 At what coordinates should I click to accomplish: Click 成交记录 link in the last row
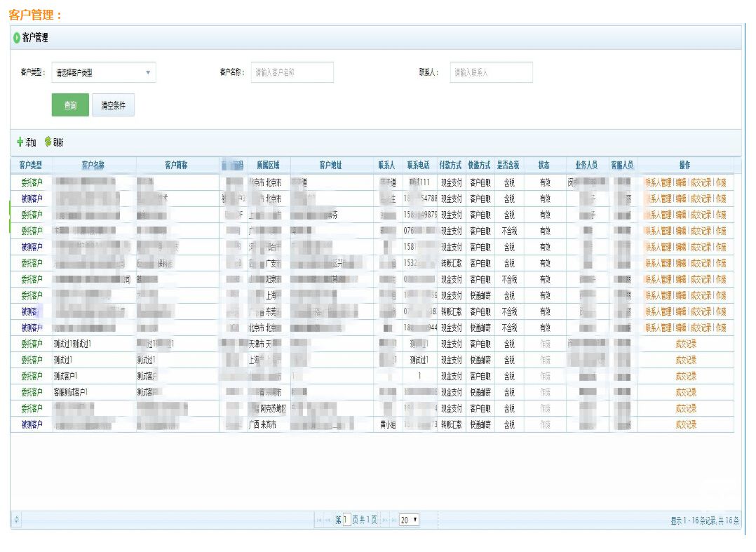pos(686,425)
